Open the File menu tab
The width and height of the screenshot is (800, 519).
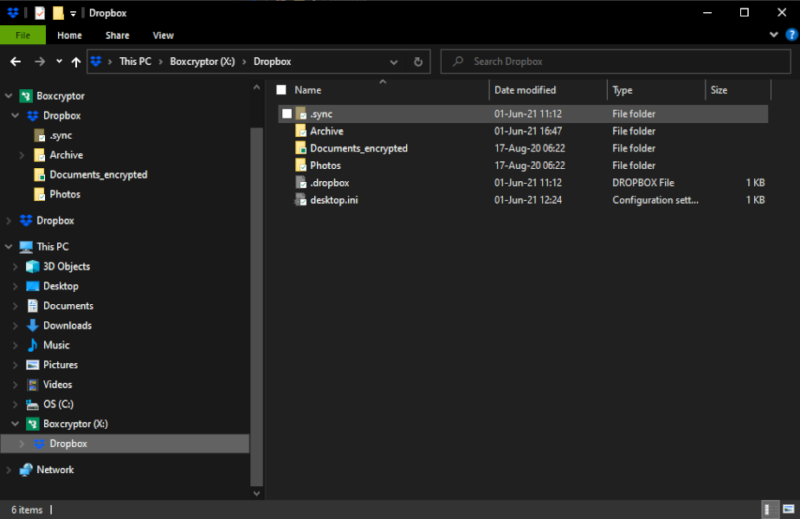(x=23, y=35)
